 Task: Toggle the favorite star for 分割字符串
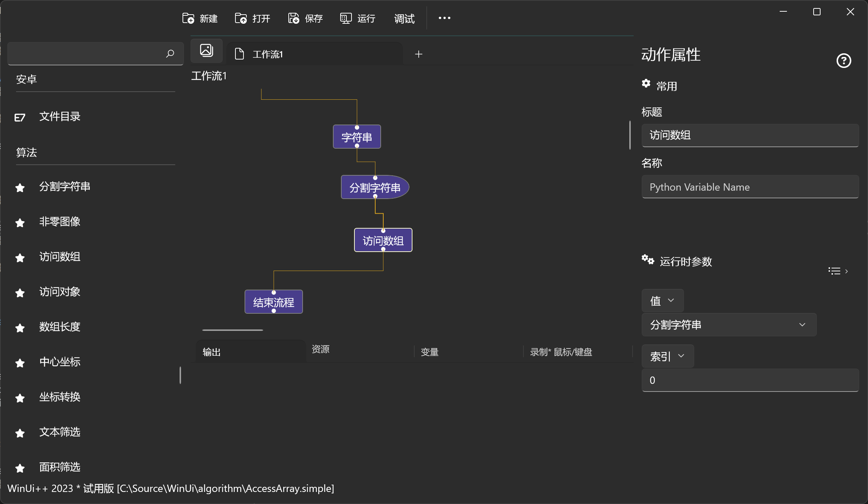(x=20, y=187)
